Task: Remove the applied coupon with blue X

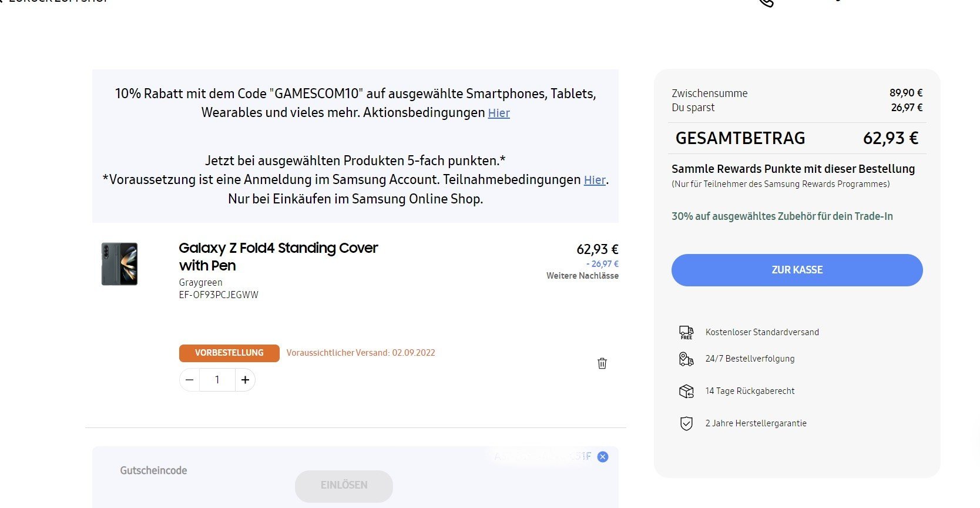Action: coord(603,457)
